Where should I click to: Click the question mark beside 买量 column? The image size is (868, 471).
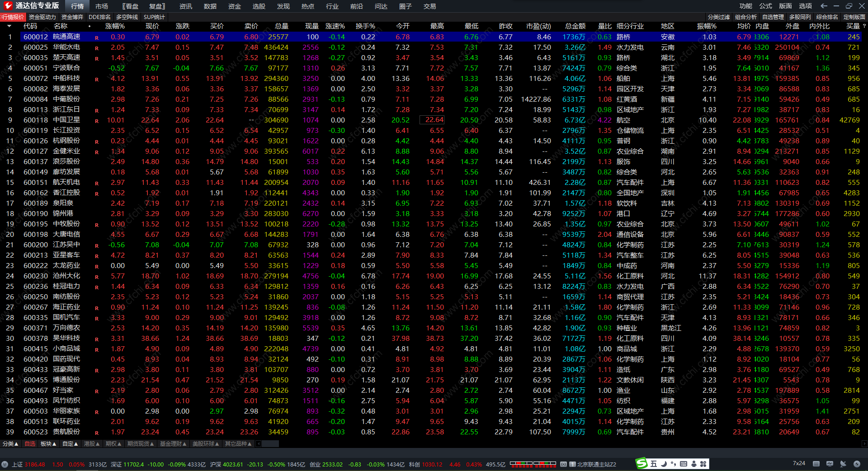click(x=864, y=26)
